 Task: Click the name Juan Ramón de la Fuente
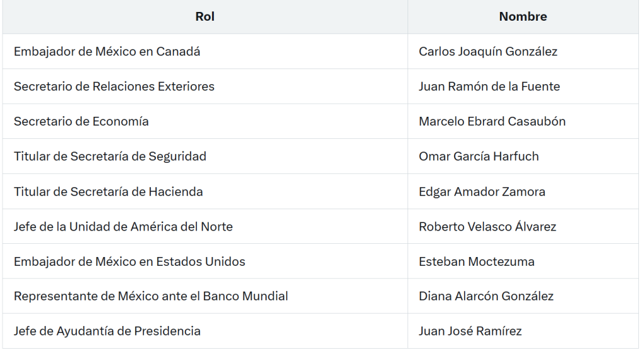[x=489, y=87]
